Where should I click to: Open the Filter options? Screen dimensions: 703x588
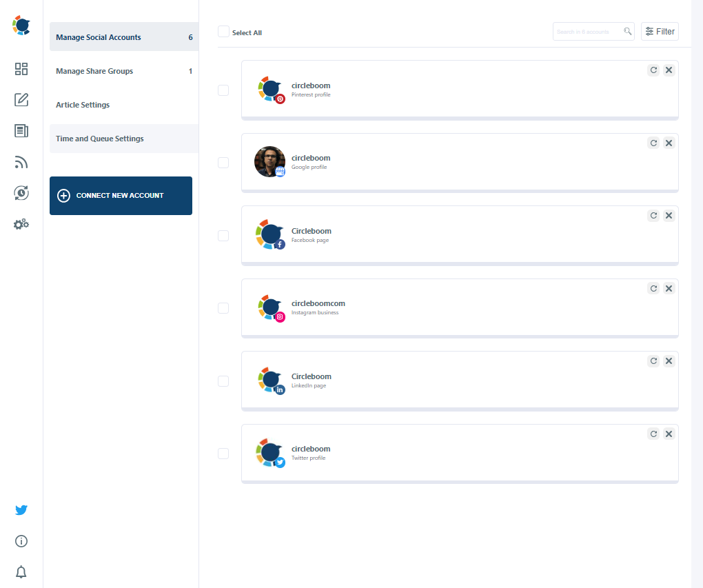(x=659, y=31)
